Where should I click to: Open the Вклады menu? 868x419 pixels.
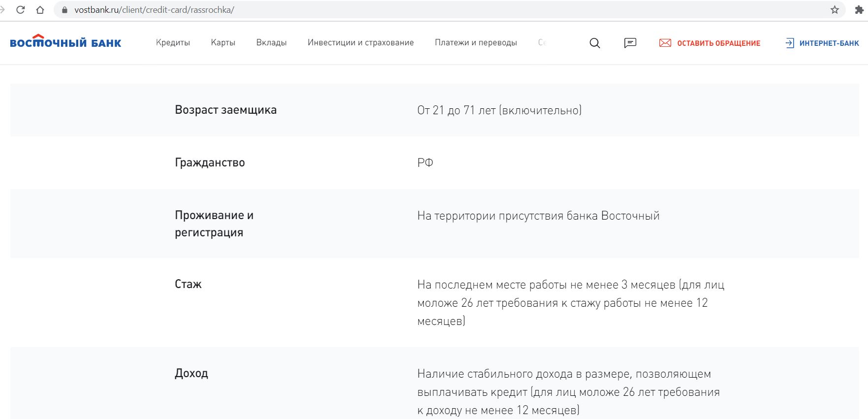click(x=271, y=42)
